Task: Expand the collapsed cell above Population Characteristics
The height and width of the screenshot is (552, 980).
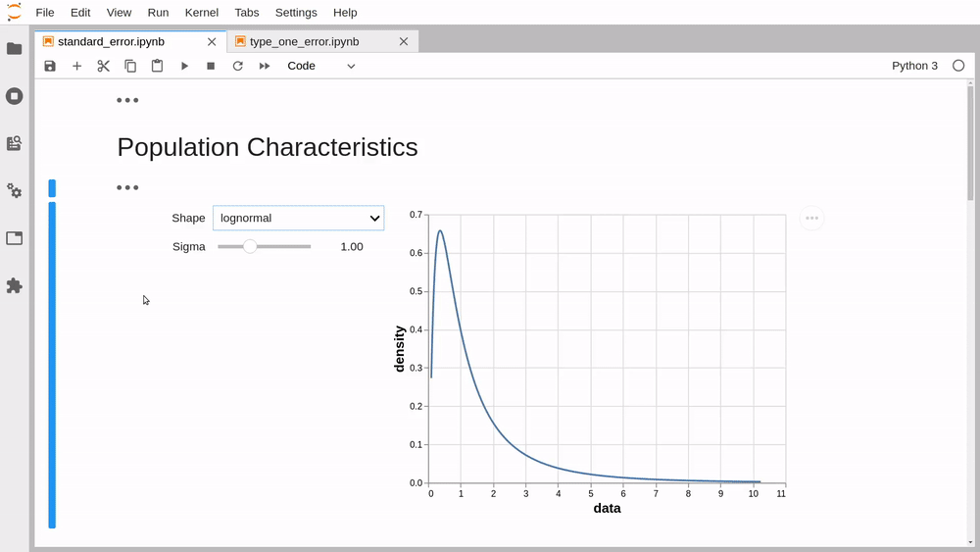Action: 127,100
